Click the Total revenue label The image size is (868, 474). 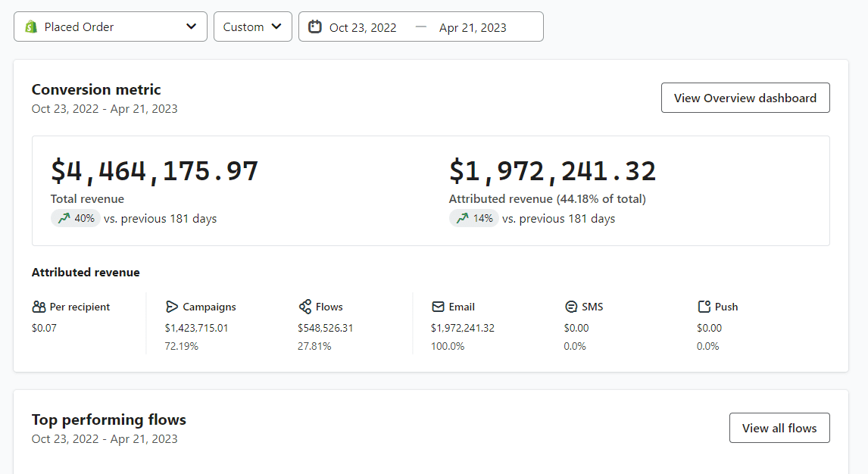[87, 199]
